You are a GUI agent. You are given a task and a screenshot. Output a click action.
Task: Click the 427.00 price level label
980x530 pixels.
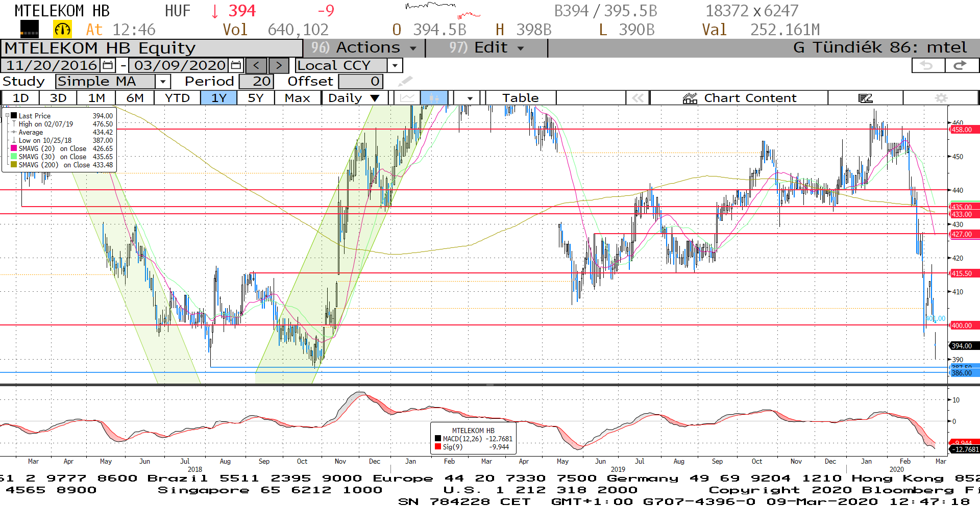[x=964, y=234]
